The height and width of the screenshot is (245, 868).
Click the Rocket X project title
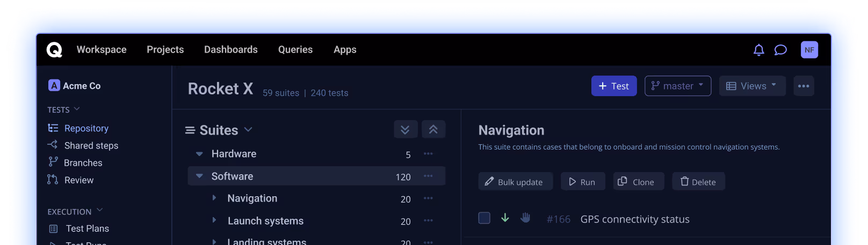pos(220,88)
